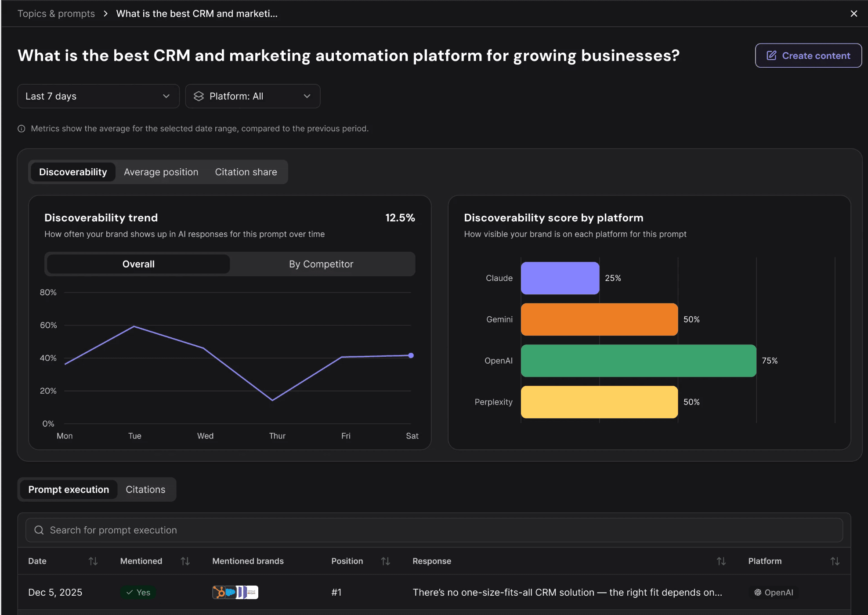
Task: Switch trend view to By Competitor
Action: click(321, 264)
